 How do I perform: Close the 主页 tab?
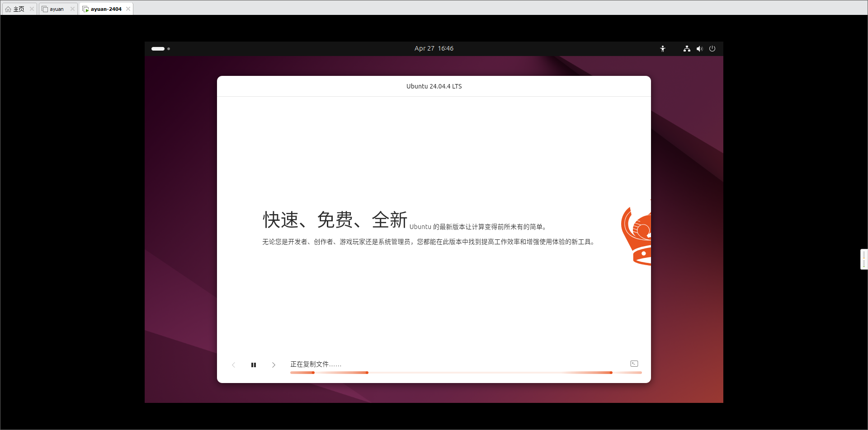click(32, 9)
